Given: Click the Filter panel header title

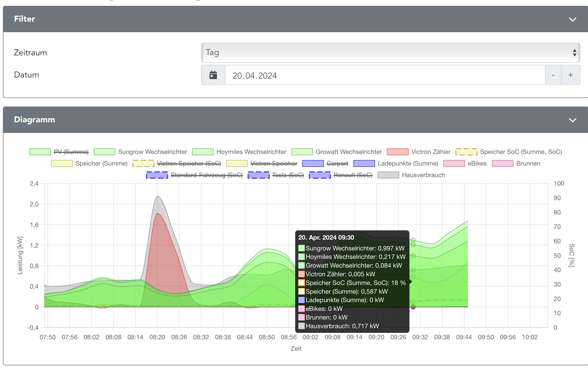Looking at the screenshot, I should coord(25,19).
